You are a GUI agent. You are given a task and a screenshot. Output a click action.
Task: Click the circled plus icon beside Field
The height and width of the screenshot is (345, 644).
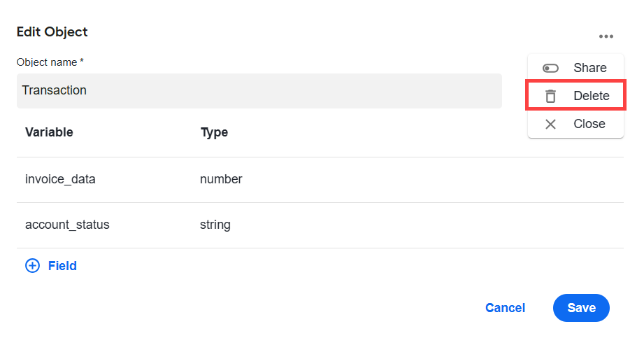coord(32,266)
